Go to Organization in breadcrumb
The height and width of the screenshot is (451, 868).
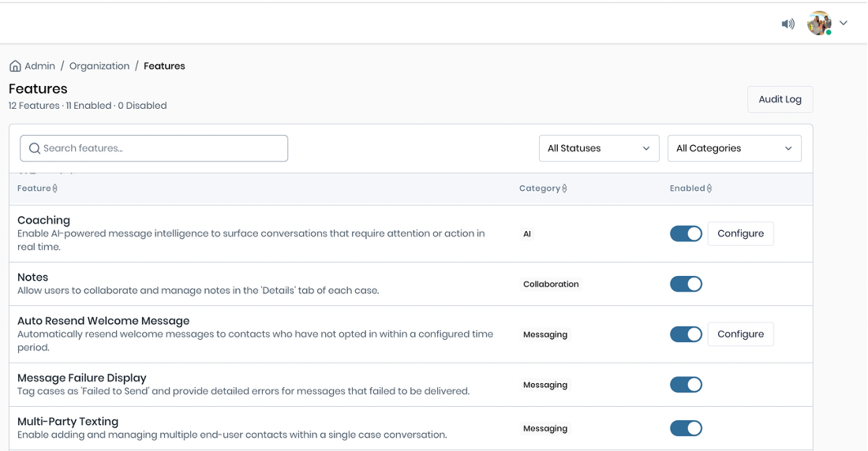coord(99,66)
